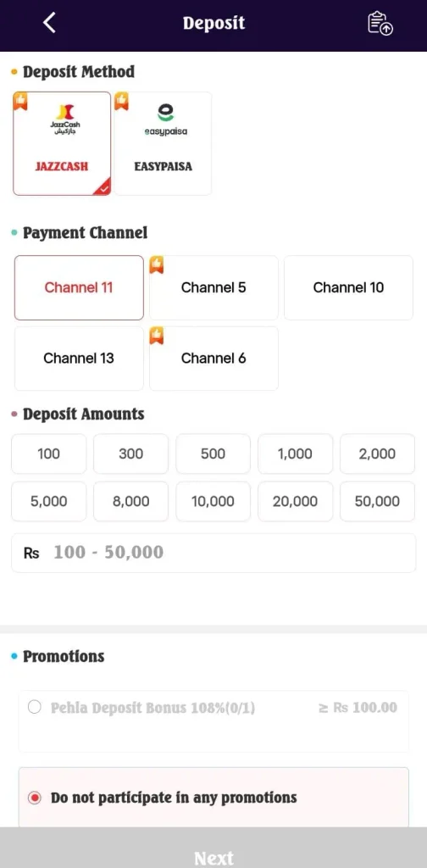
Task: Pick Channel 11 payment channel
Action: (79, 287)
